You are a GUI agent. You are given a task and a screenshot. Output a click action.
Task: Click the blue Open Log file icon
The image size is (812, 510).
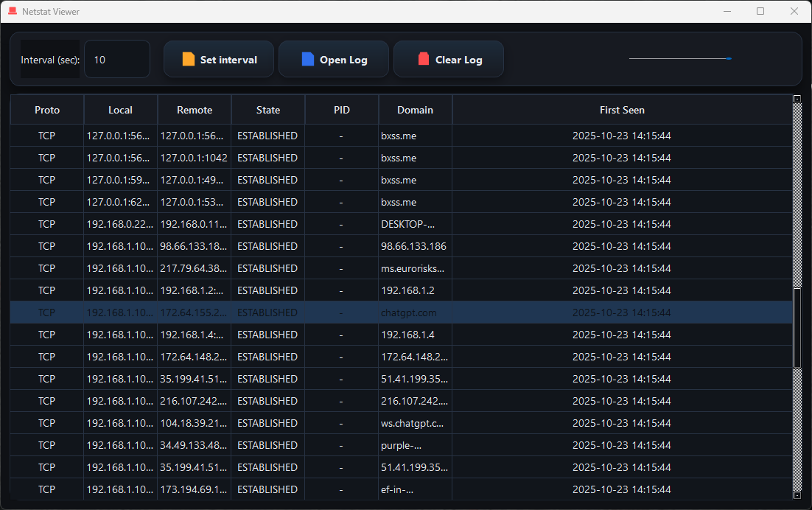click(x=308, y=60)
